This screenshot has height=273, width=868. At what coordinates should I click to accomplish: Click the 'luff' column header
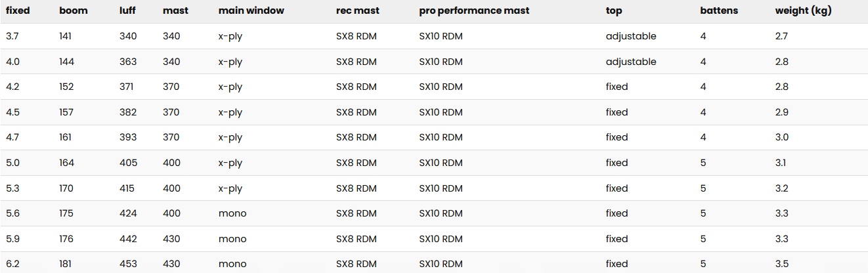click(127, 11)
